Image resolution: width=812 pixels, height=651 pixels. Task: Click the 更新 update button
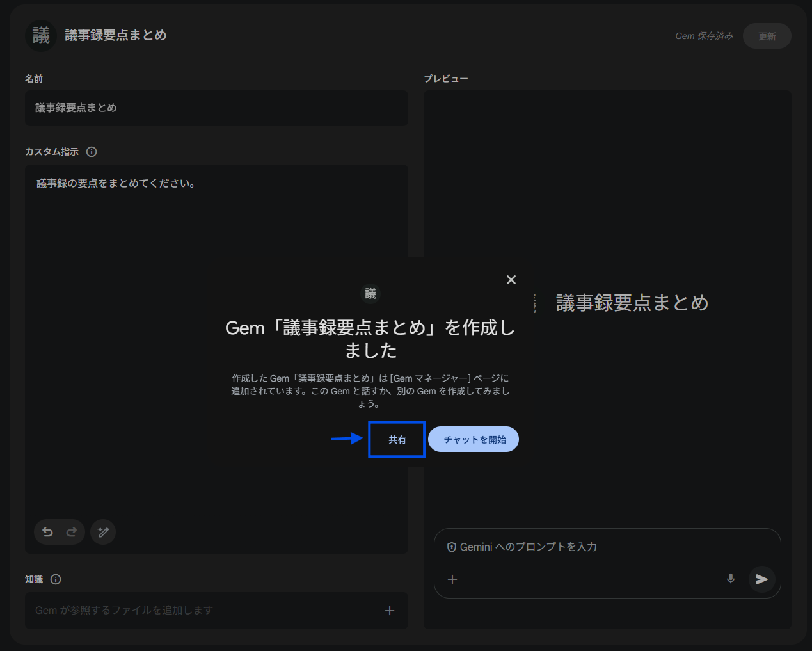click(x=767, y=36)
